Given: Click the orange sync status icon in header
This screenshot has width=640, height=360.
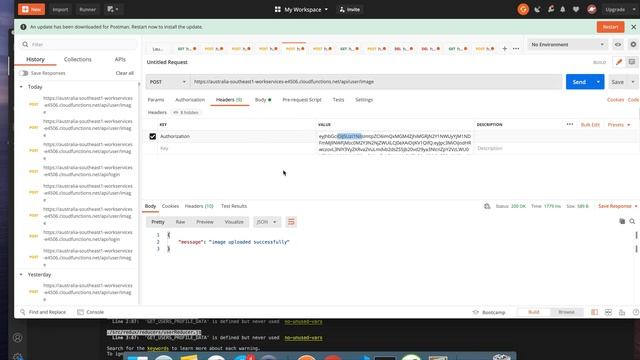Looking at the screenshot, I should pos(523,9).
